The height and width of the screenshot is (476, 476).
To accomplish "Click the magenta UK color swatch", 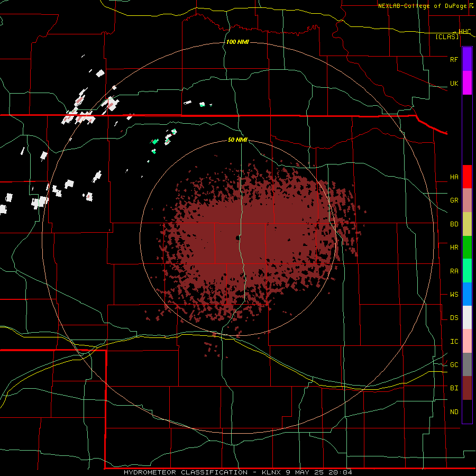I will (467, 83).
